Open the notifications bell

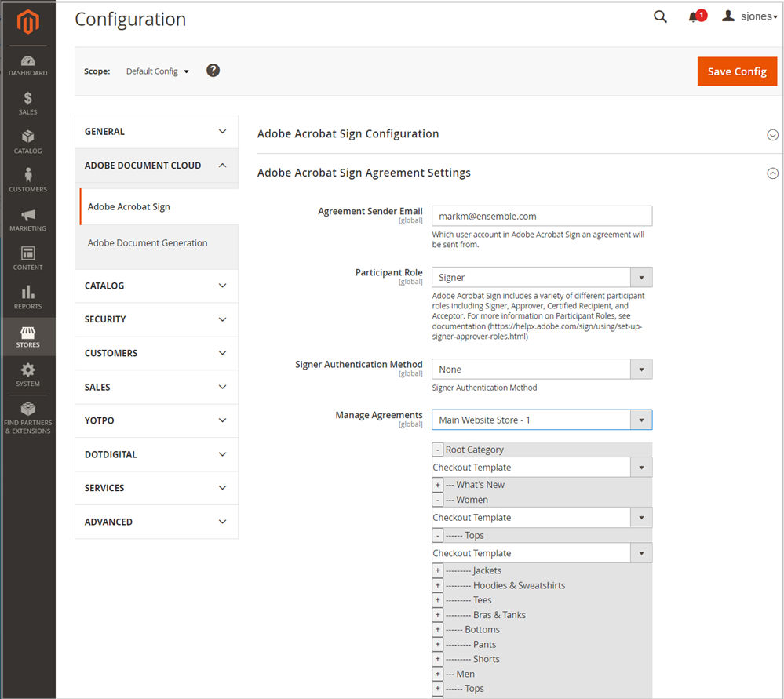click(695, 17)
